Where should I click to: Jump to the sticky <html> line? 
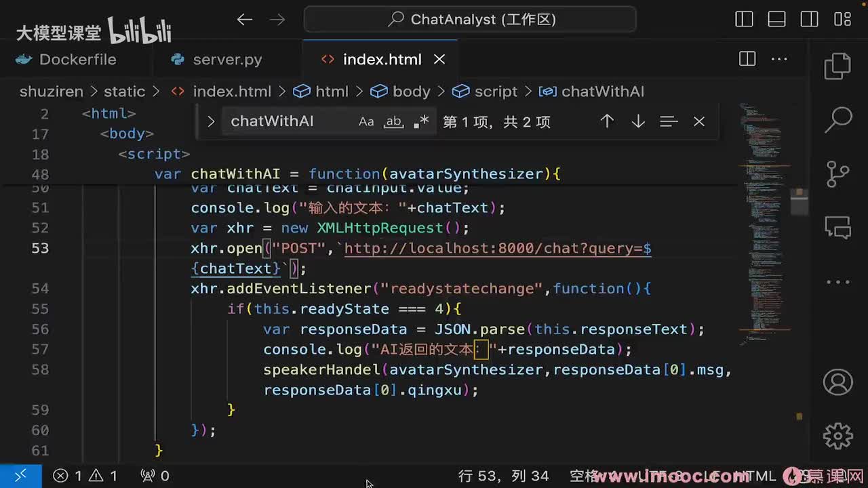(109, 114)
